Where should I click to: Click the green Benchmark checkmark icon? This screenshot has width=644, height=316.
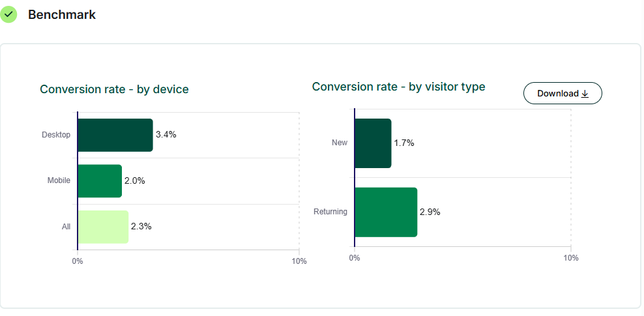pyautogui.click(x=8, y=14)
